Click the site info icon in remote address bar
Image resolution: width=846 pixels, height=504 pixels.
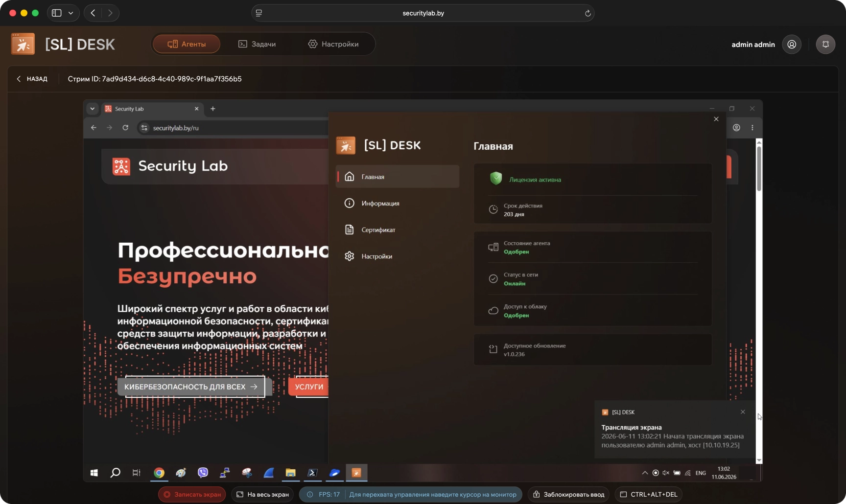[x=144, y=128]
